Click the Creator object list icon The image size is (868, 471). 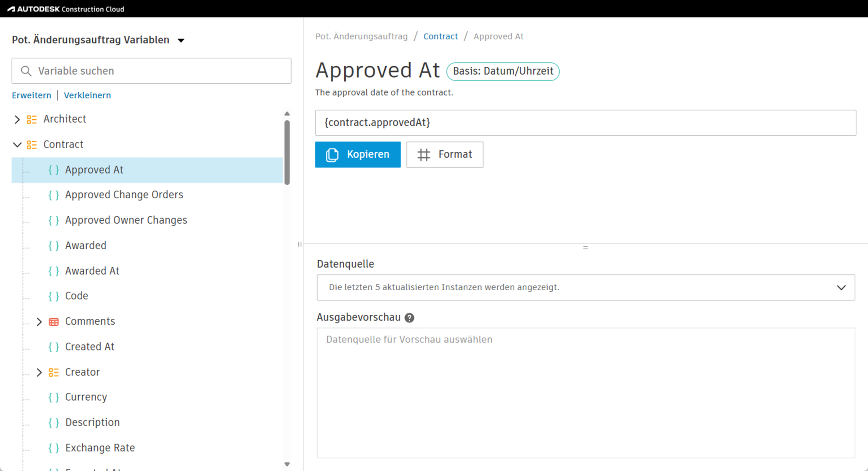54,372
